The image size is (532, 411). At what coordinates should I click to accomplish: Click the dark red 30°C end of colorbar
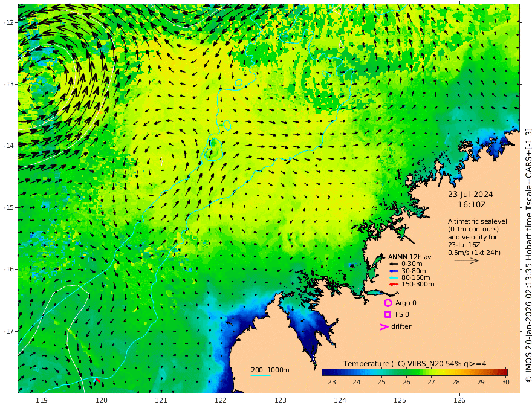505,372
